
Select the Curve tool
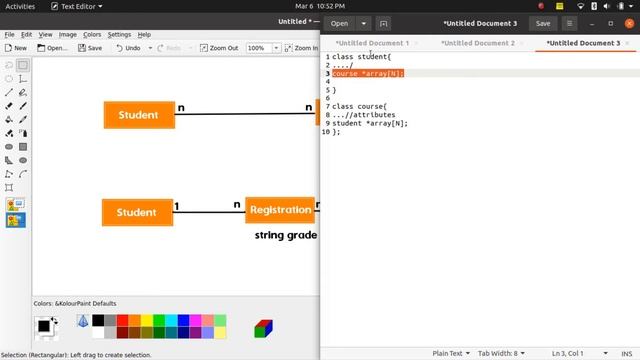point(23,174)
